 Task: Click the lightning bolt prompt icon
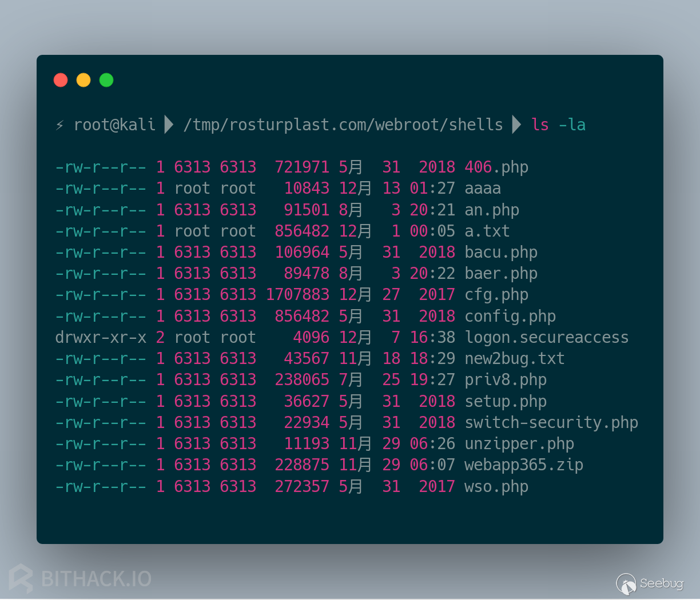(x=59, y=124)
